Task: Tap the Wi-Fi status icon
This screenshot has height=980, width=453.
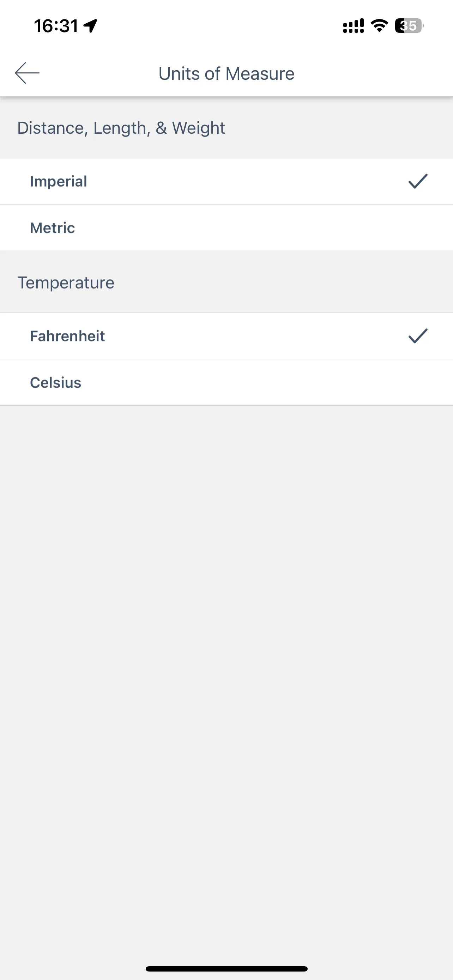Action: point(379,25)
